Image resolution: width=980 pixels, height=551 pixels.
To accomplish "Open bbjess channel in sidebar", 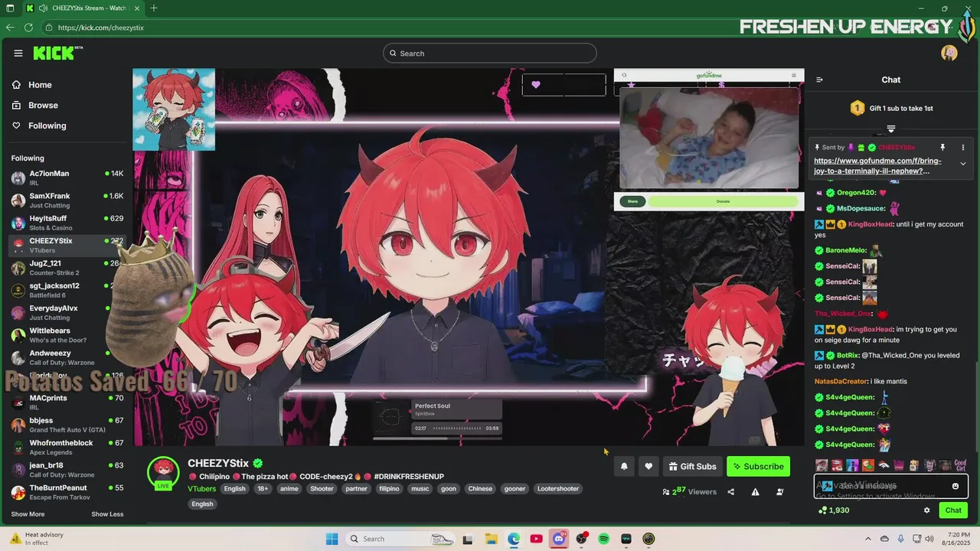I will click(x=67, y=425).
